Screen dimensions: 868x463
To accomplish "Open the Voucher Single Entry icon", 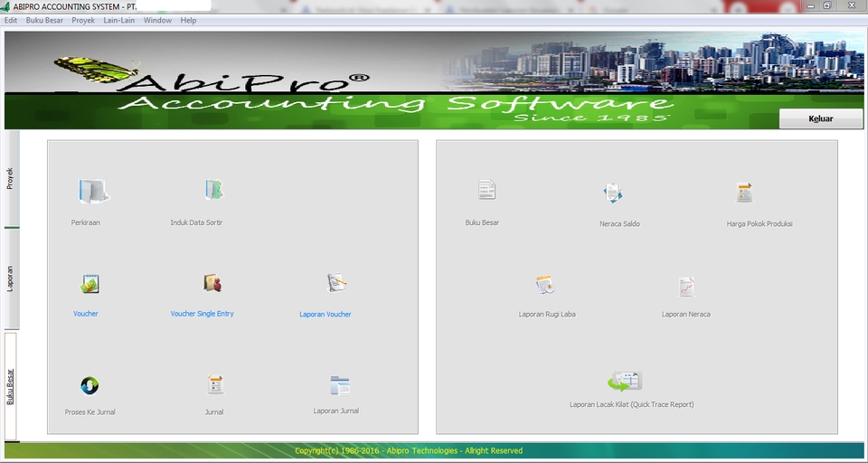I will [x=212, y=283].
